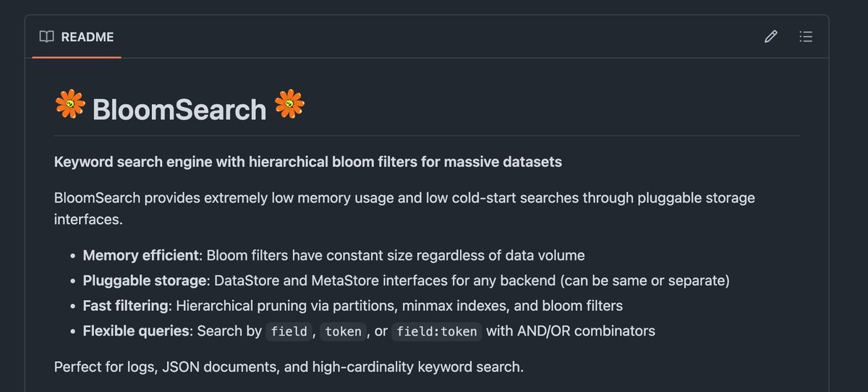868x392 pixels.
Task: Click the README book icon
Action: (x=47, y=37)
